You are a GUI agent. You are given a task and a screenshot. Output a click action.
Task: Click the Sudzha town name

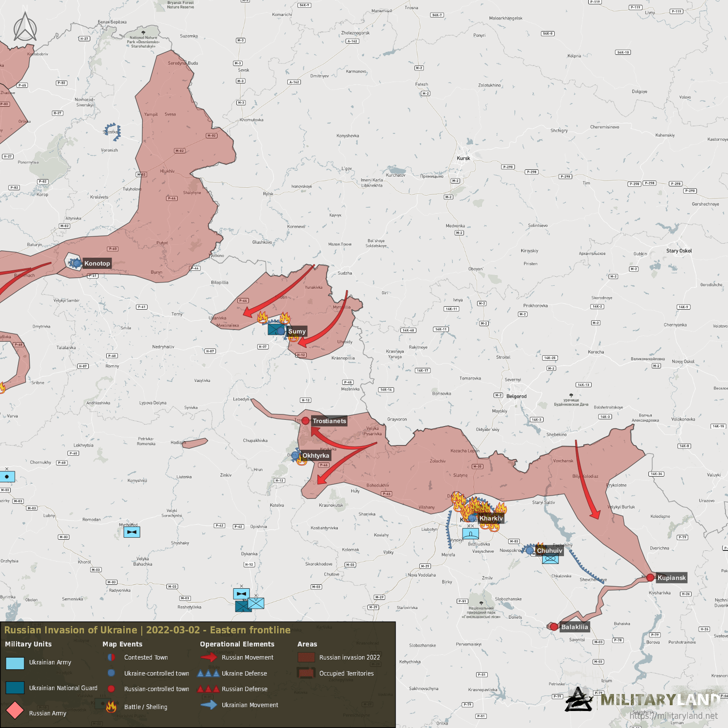click(345, 273)
